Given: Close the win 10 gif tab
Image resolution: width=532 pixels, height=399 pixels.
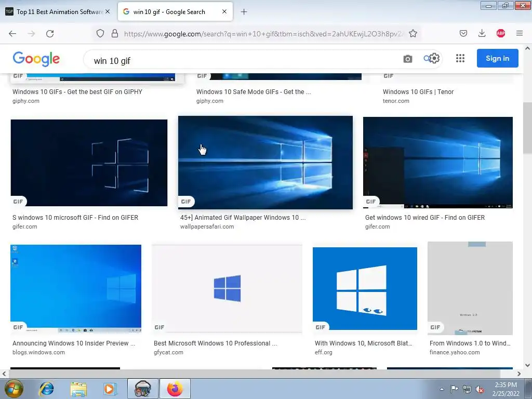Looking at the screenshot, I should [x=224, y=11].
